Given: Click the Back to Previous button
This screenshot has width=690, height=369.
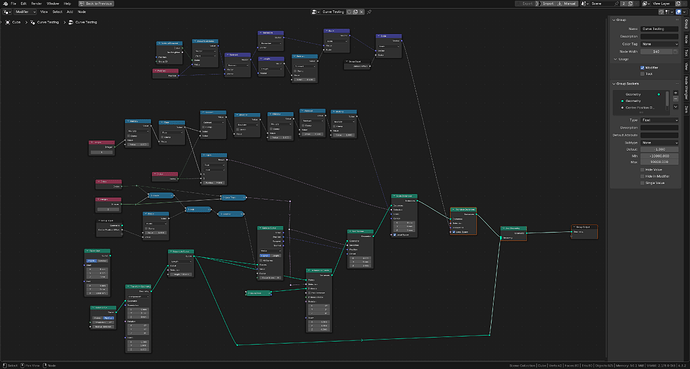Looking at the screenshot, I should [x=96, y=4].
